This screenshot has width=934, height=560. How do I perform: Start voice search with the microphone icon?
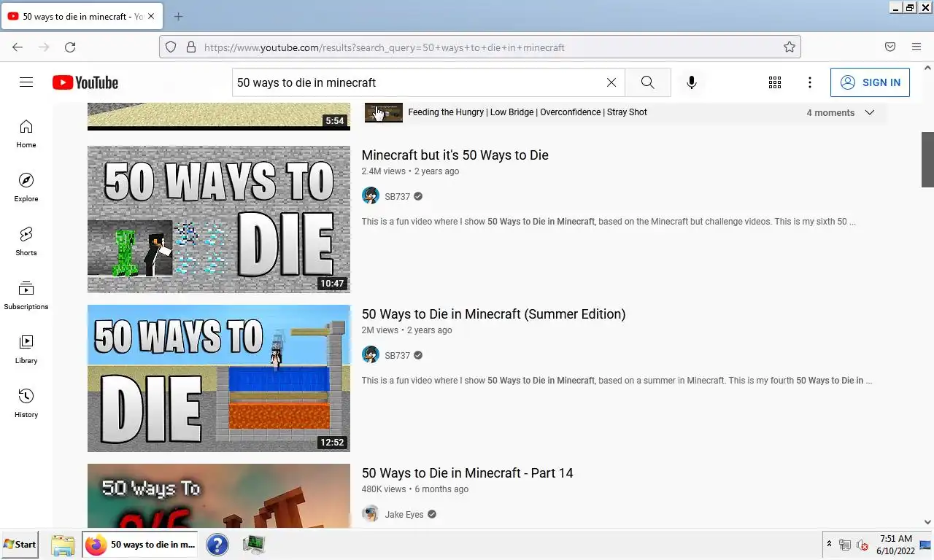(x=692, y=82)
